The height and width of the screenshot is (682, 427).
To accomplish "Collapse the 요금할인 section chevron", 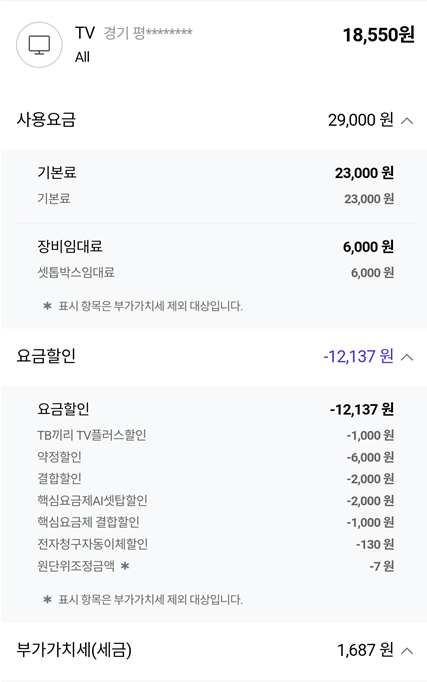I will 407,357.
